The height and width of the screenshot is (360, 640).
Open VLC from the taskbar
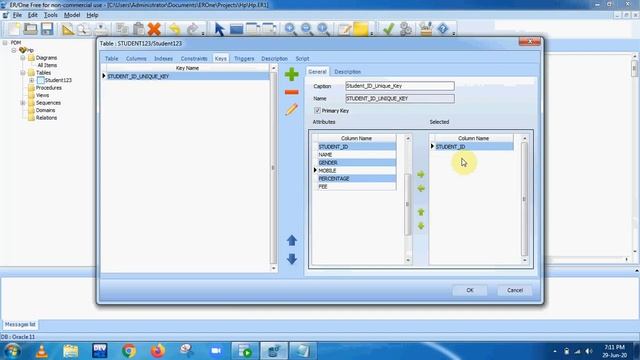[x=42, y=351]
